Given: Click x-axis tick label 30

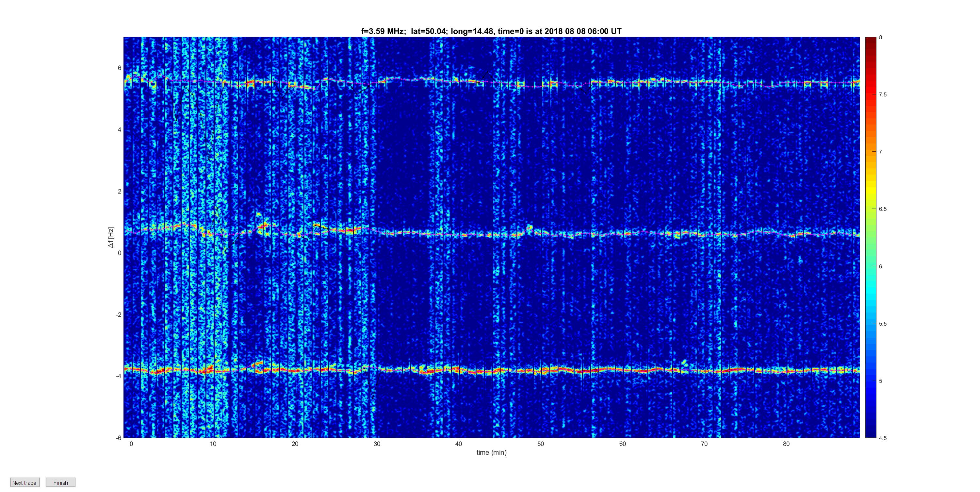Looking at the screenshot, I should tap(377, 444).
